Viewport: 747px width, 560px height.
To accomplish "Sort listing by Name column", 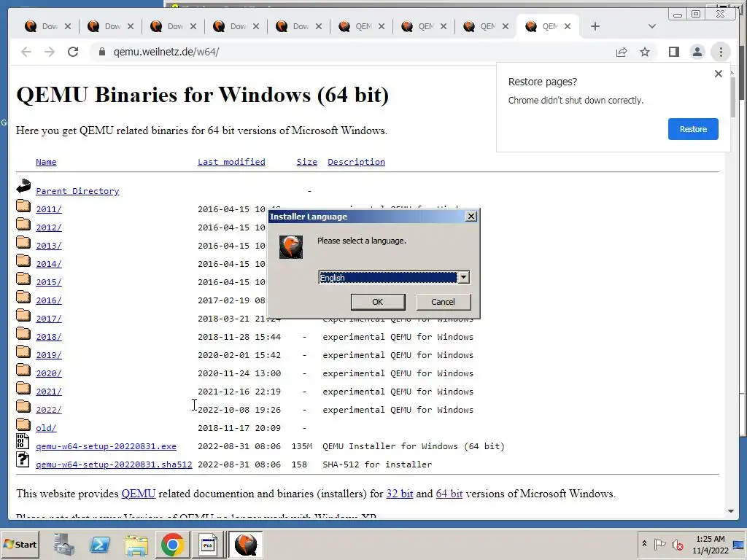I will (46, 162).
